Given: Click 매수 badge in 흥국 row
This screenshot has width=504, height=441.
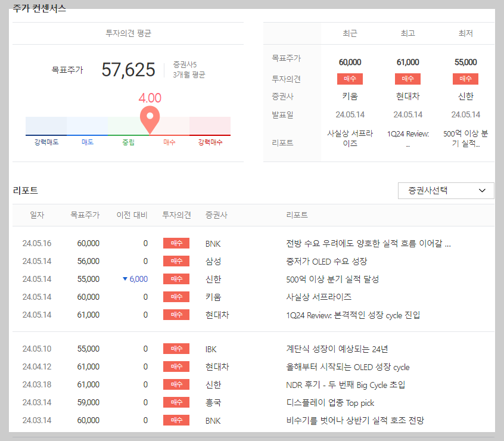Looking at the screenshot, I should pyautogui.click(x=176, y=402).
